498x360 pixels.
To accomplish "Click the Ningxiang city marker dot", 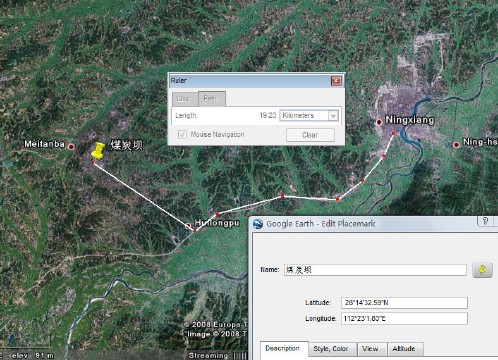I will point(379,122).
